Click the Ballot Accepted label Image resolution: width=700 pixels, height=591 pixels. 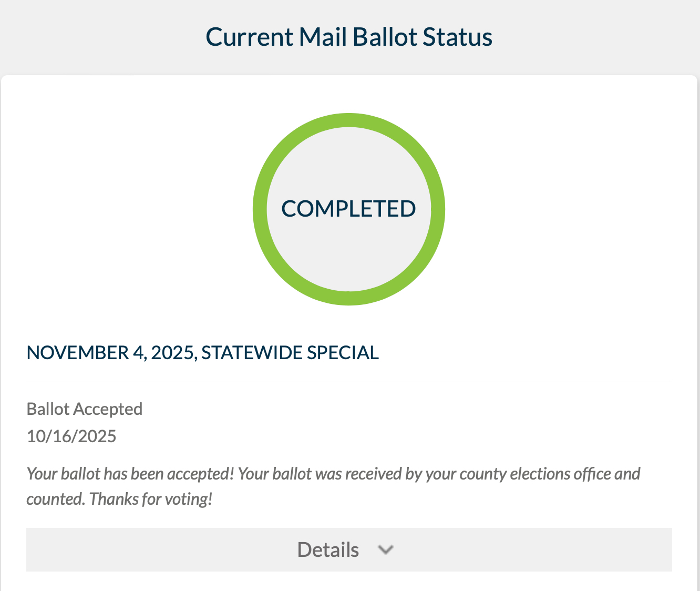(85, 409)
